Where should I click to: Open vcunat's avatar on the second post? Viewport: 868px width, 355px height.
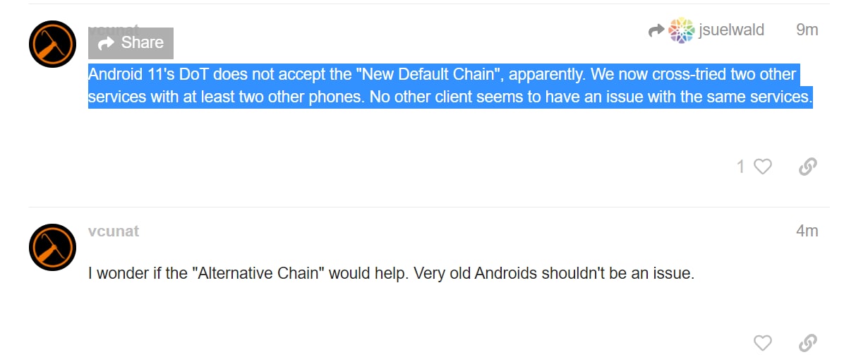coord(52,247)
